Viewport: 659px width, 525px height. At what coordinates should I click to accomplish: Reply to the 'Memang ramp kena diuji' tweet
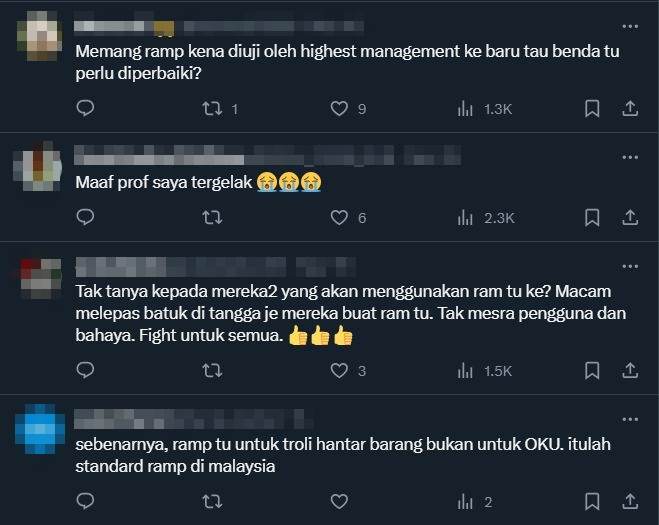tap(85, 108)
